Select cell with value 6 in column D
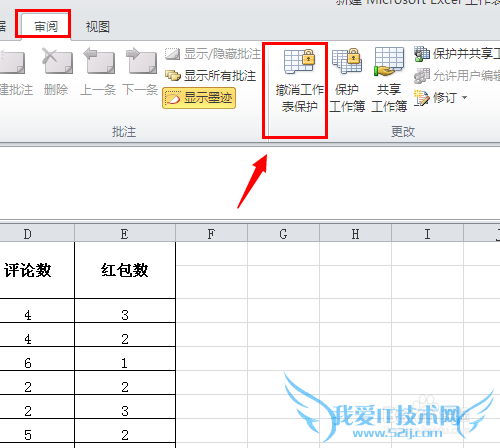This screenshot has height=448, width=500. (x=37, y=359)
